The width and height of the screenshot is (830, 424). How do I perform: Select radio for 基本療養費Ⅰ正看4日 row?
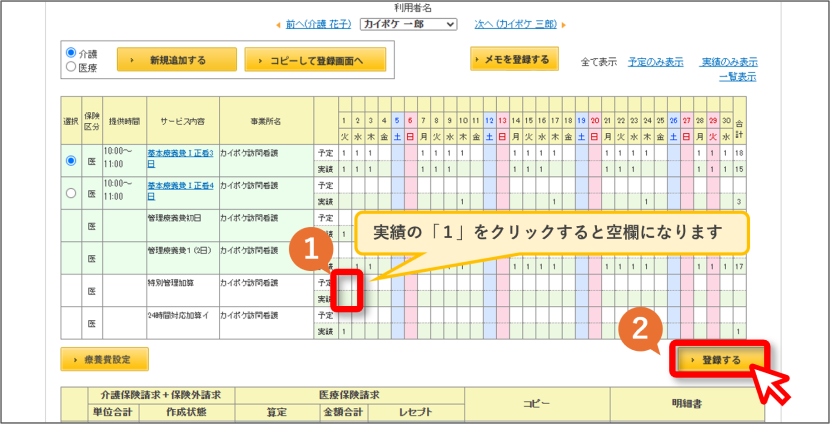(x=71, y=193)
